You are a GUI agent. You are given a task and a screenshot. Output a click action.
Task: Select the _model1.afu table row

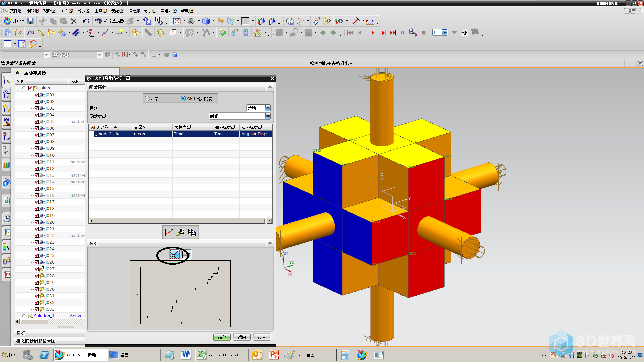(x=180, y=134)
